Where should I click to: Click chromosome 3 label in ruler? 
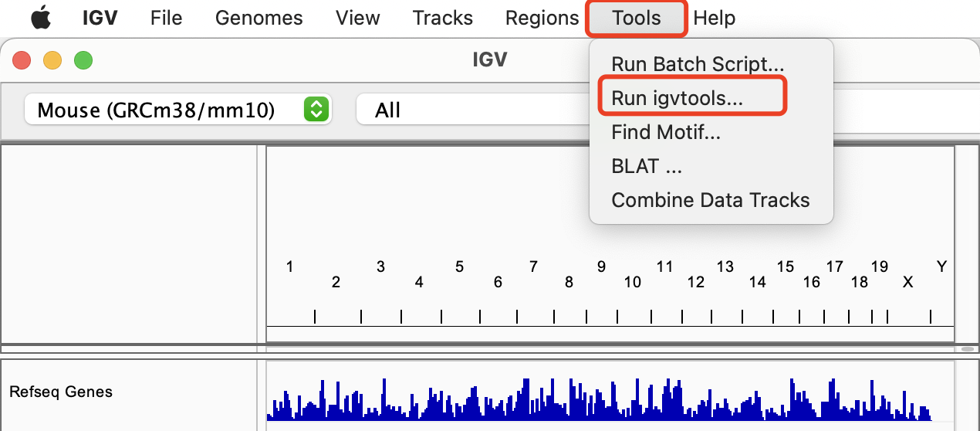pyautogui.click(x=380, y=266)
